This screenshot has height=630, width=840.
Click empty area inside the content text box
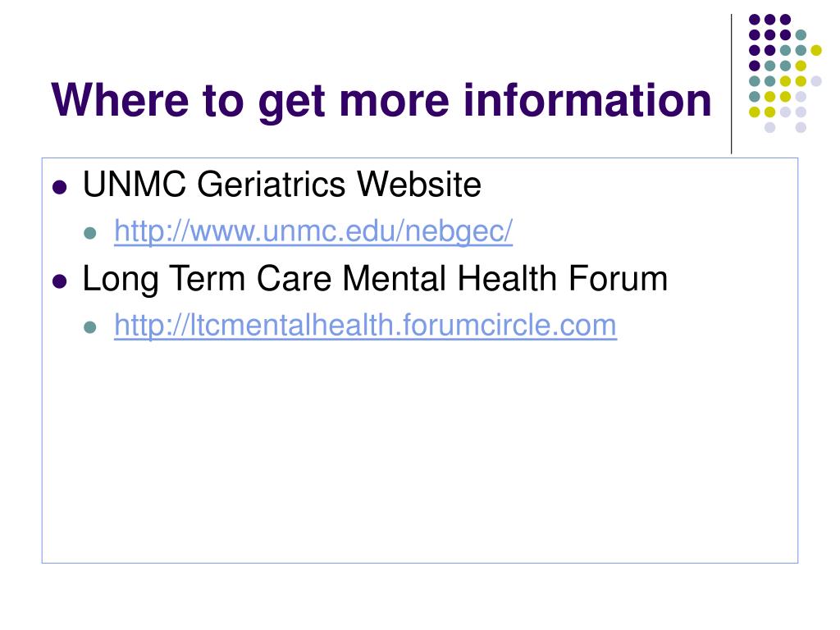click(x=420, y=455)
